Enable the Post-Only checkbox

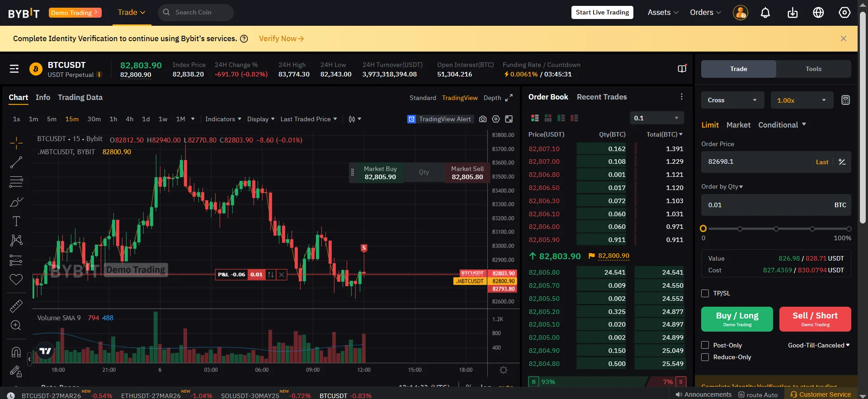[x=705, y=345]
